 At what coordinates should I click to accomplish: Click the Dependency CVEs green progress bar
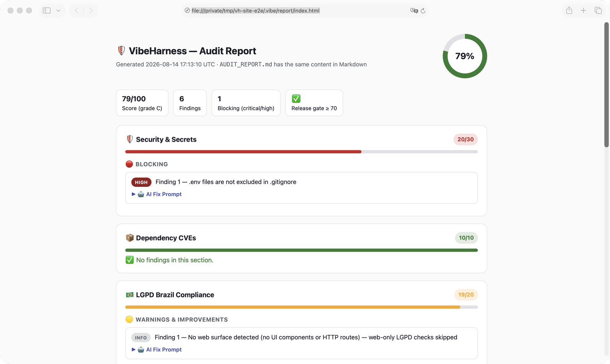301,250
